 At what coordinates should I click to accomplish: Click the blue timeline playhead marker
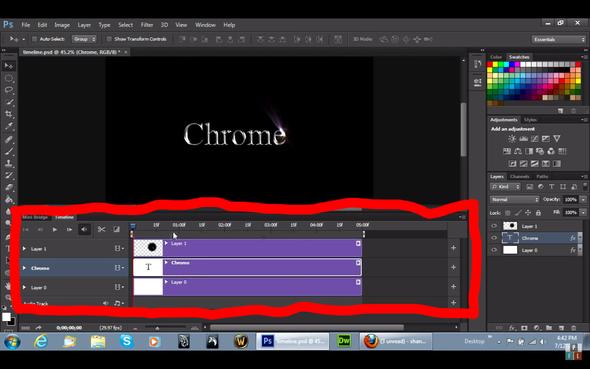pos(132,226)
